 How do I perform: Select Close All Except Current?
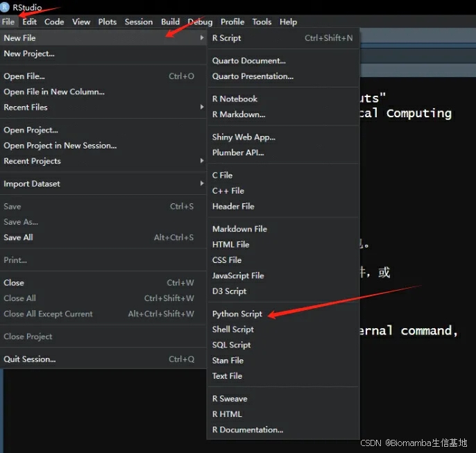[x=103, y=314]
